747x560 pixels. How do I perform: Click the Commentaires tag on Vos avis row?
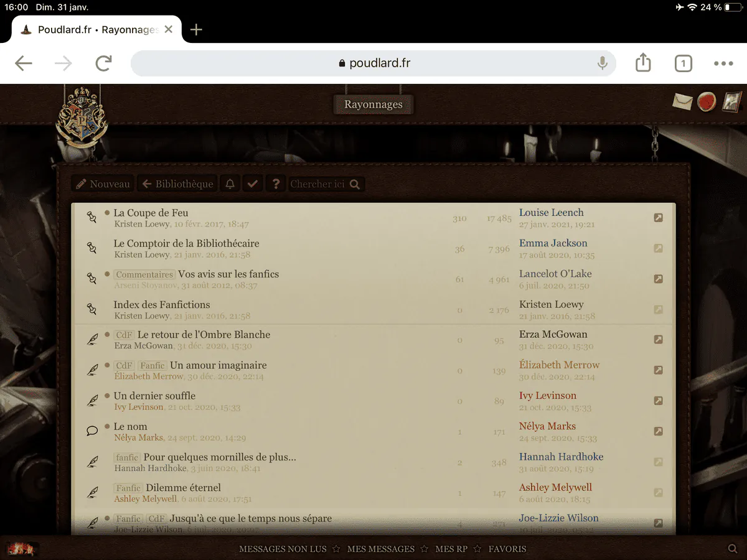144,274
